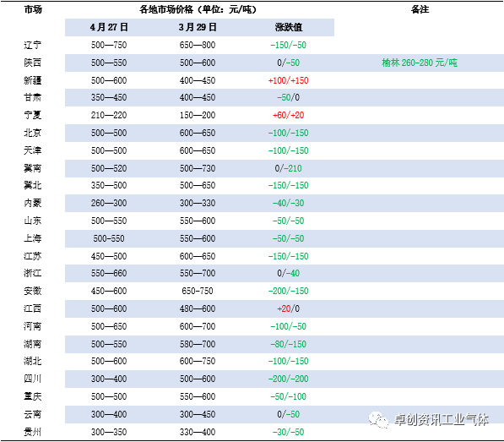Viewport: 504px width, 442px height.
Task: Click the 备注 column header
Action: (x=420, y=9)
